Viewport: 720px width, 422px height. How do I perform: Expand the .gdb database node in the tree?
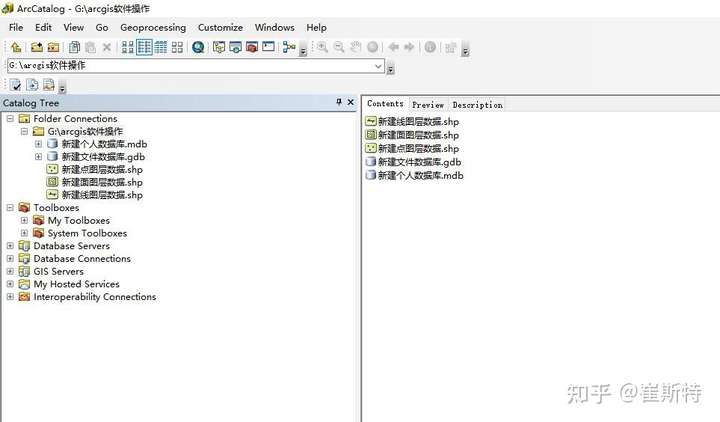pyautogui.click(x=39, y=157)
